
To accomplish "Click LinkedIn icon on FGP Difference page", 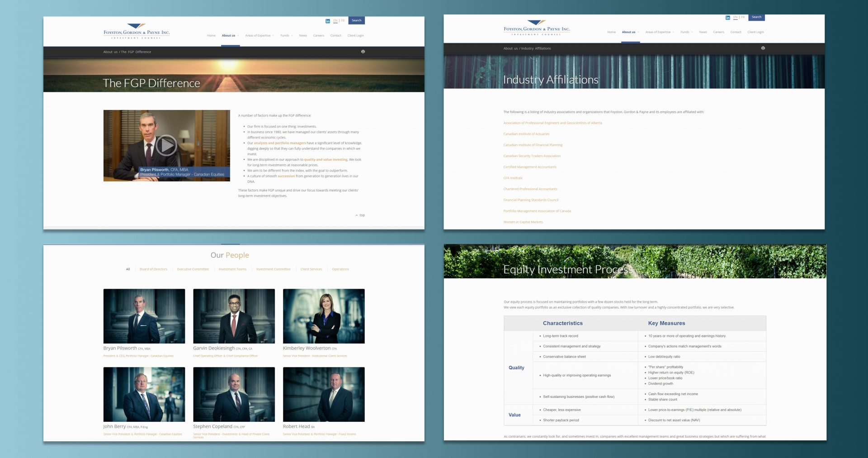I will [328, 21].
